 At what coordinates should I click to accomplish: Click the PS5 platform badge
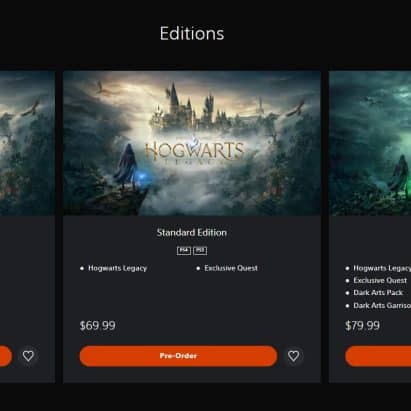pos(200,250)
